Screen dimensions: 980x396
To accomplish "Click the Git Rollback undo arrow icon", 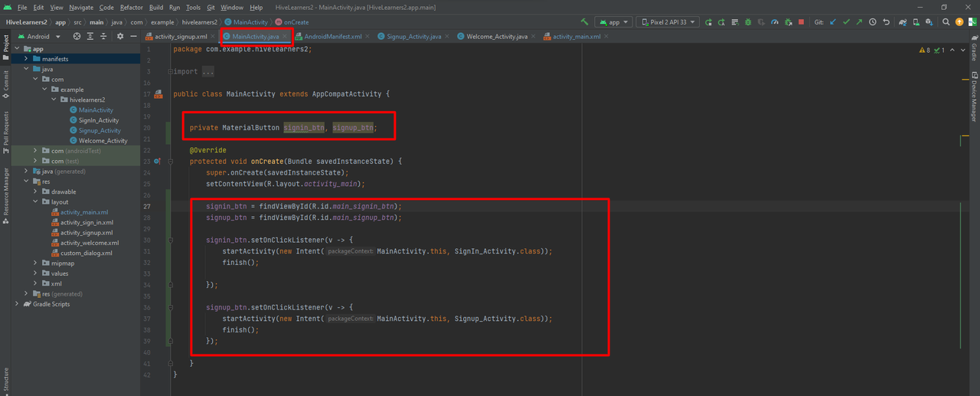I will pos(887,22).
